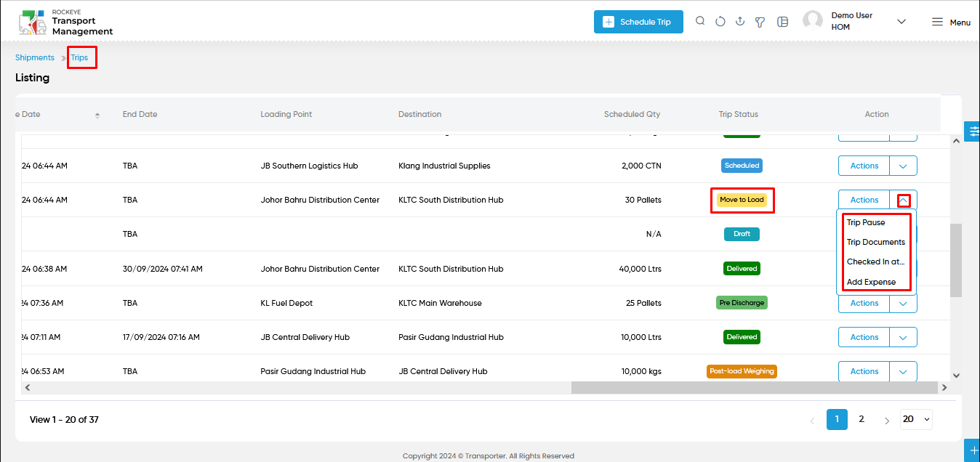Click the Scheduled status badge

[742, 166]
